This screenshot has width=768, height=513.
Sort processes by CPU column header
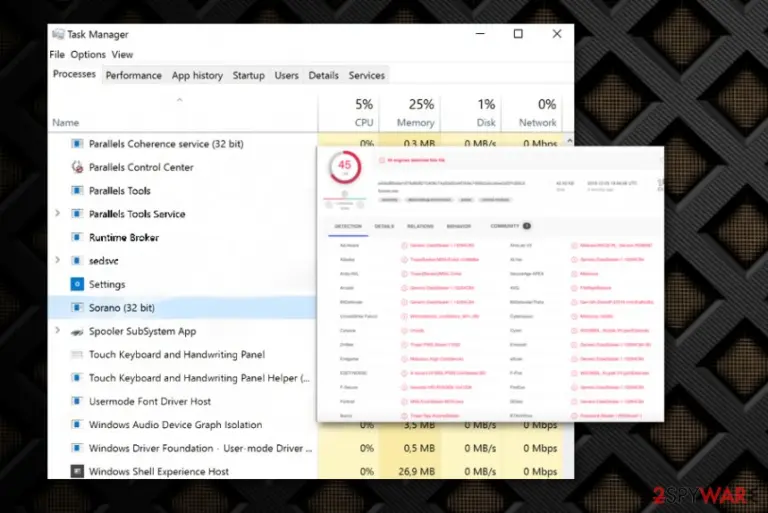(348, 113)
